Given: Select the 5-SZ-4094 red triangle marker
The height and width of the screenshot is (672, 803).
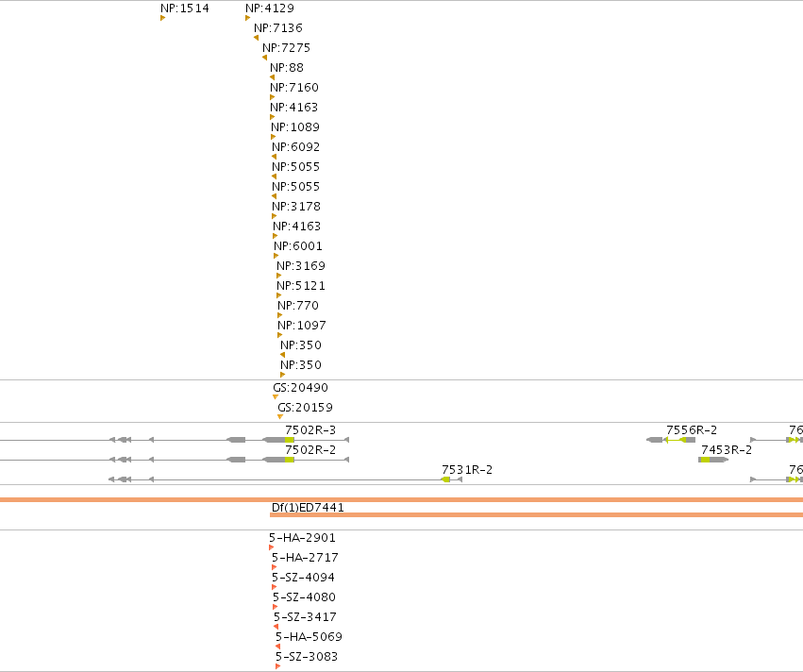Looking at the screenshot, I should (274, 587).
